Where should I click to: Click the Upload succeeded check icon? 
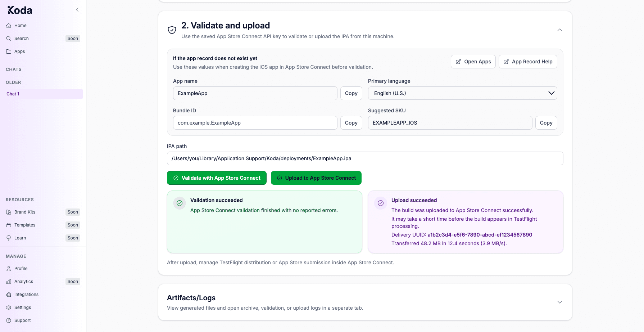tap(381, 203)
